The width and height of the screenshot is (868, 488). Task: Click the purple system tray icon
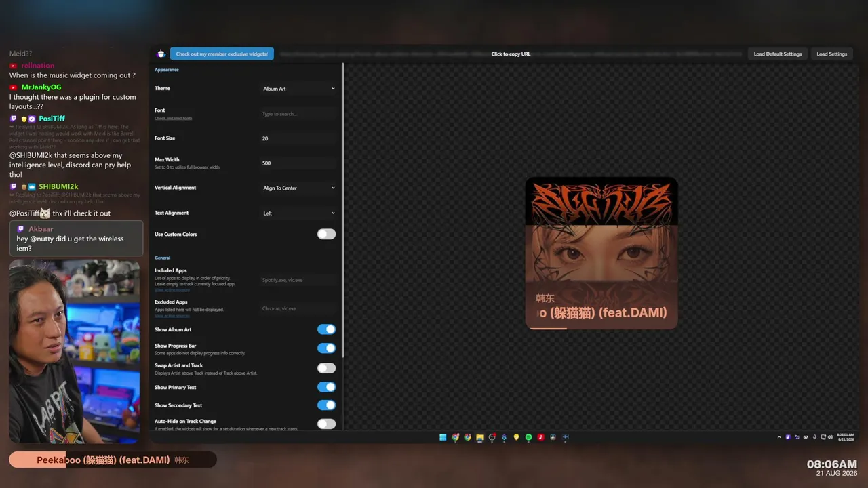coord(788,437)
